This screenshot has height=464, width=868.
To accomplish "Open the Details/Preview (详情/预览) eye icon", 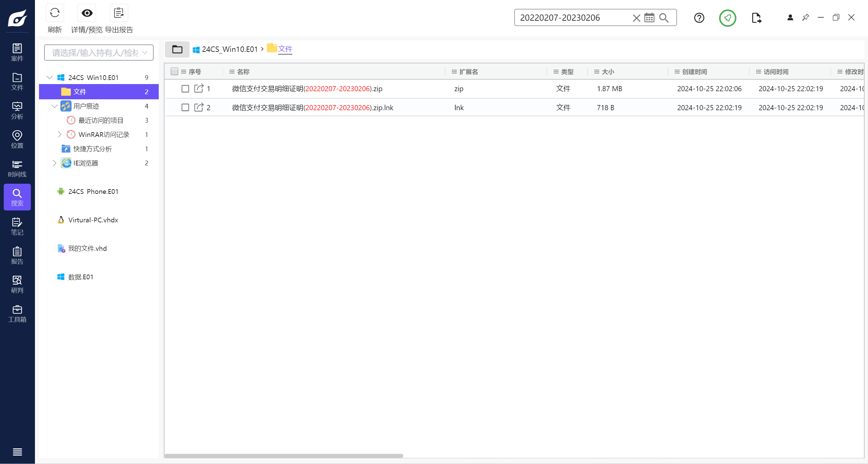I will [x=87, y=13].
